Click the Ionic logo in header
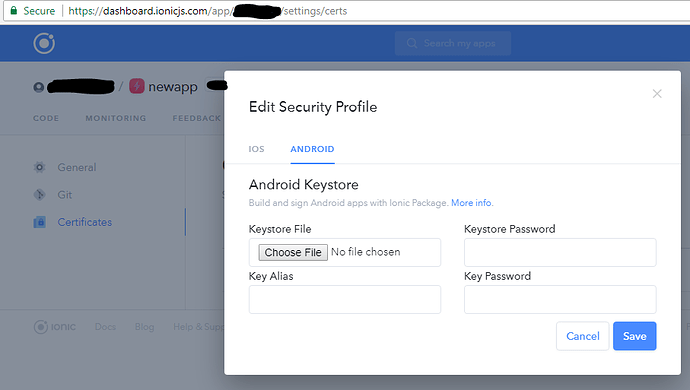 coord(44,43)
